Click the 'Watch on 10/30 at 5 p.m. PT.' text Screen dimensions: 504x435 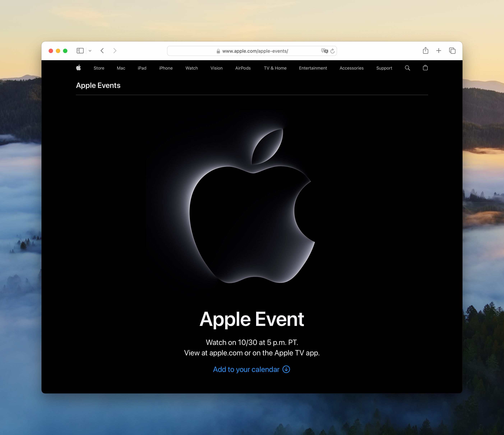pyautogui.click(x=252, y=342)
